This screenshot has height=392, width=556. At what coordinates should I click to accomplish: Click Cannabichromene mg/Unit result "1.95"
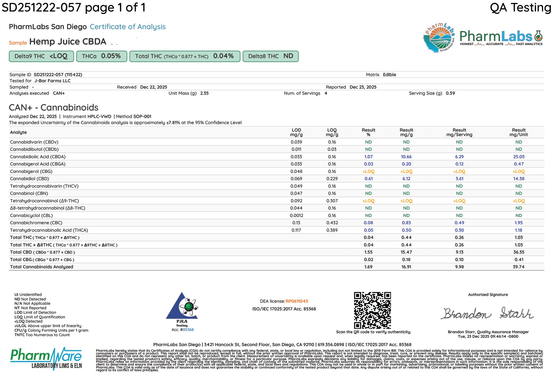click(519, 223)
